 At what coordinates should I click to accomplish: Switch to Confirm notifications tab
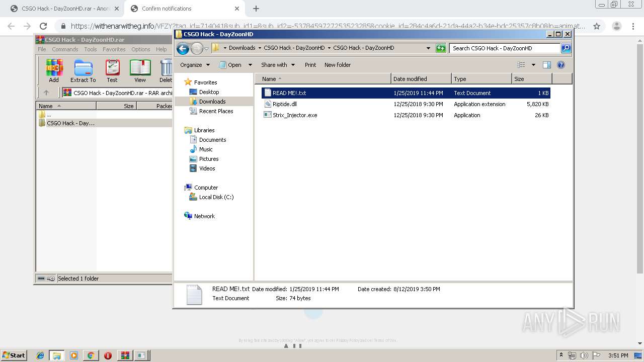[x=185, y=9]
